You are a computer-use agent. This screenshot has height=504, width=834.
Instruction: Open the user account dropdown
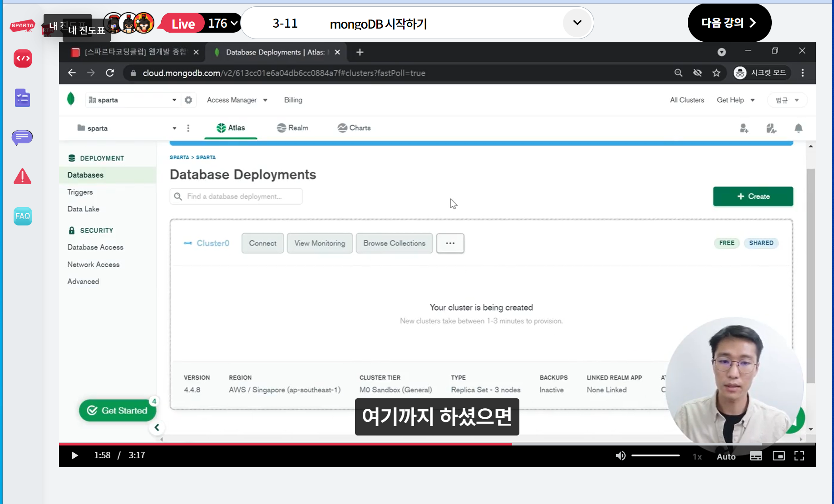coord(787,100)
